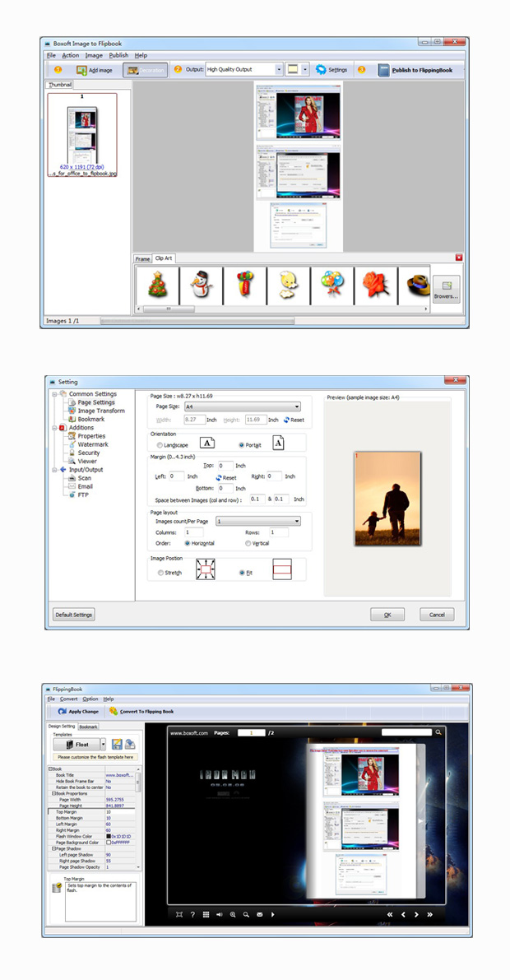Screen dimensions: 510x980
Task: Open Images count/Per Page dropdown
Action: click(x=258, y=521)
